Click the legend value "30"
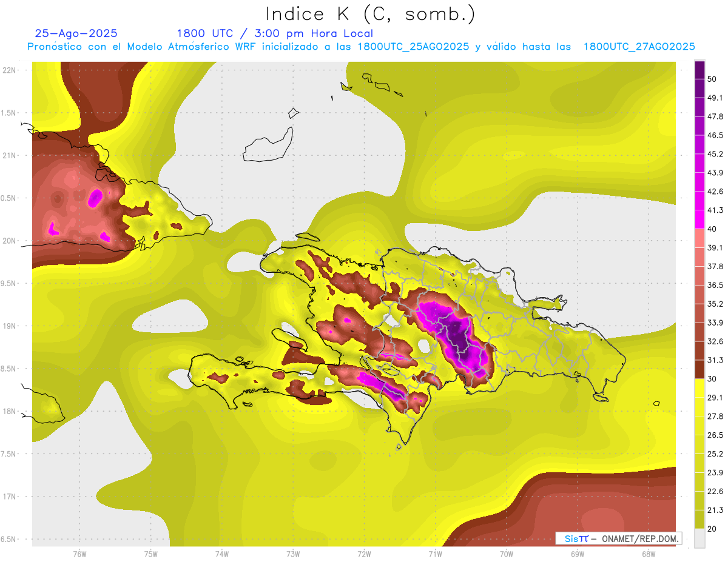 click(712, 379)
